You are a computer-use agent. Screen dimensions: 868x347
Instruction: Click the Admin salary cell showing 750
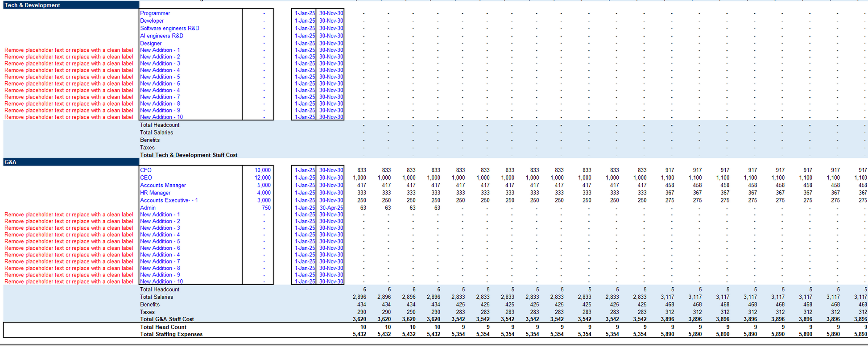pos(266,208)
